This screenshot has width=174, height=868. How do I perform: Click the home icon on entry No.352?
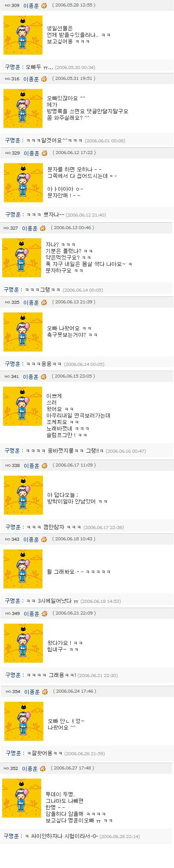click(x=43, y=769)
